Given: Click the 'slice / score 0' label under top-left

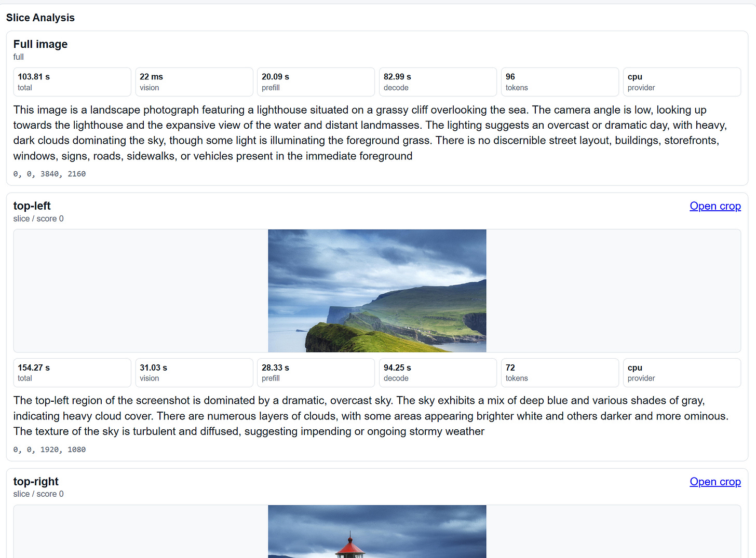Looking at the screenshot, I should (38, 219).
